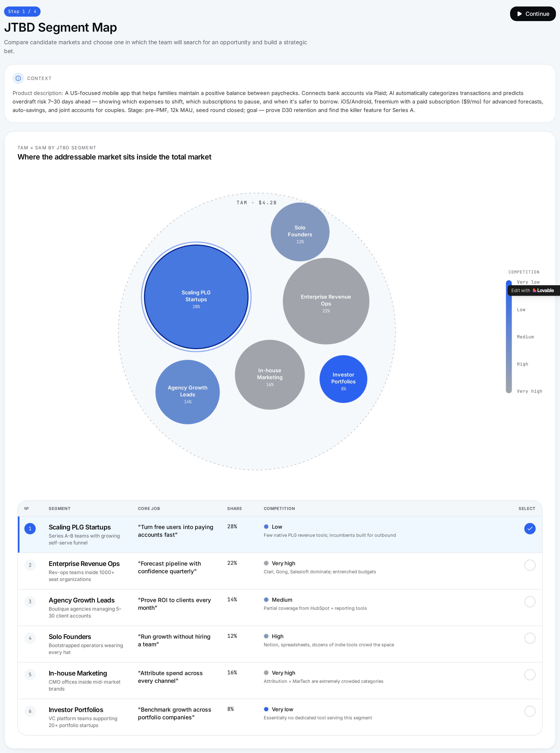This screenshot has height=753, width=560.
Task: Click the COMPETITION column header
Action: 279,509
